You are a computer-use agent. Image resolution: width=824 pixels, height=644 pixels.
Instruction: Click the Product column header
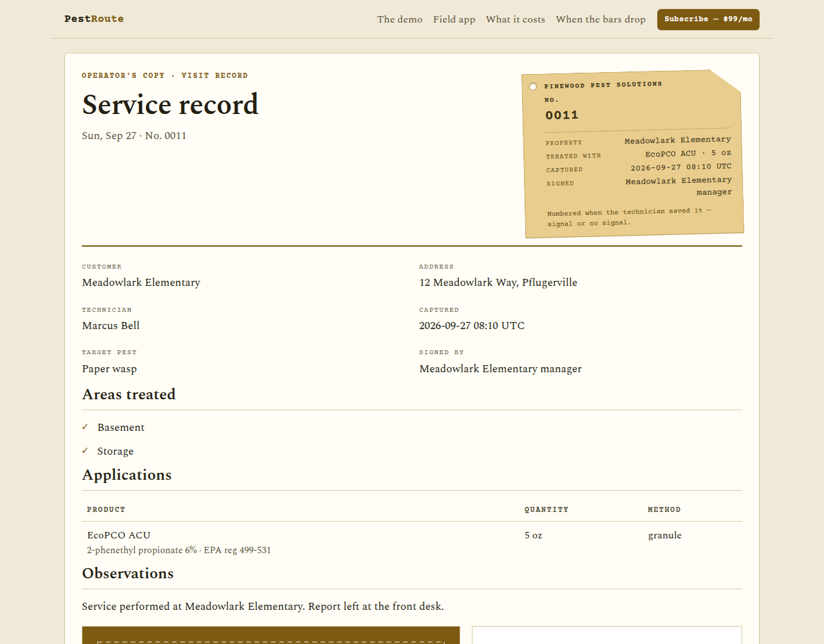click(x=106, y=509)
